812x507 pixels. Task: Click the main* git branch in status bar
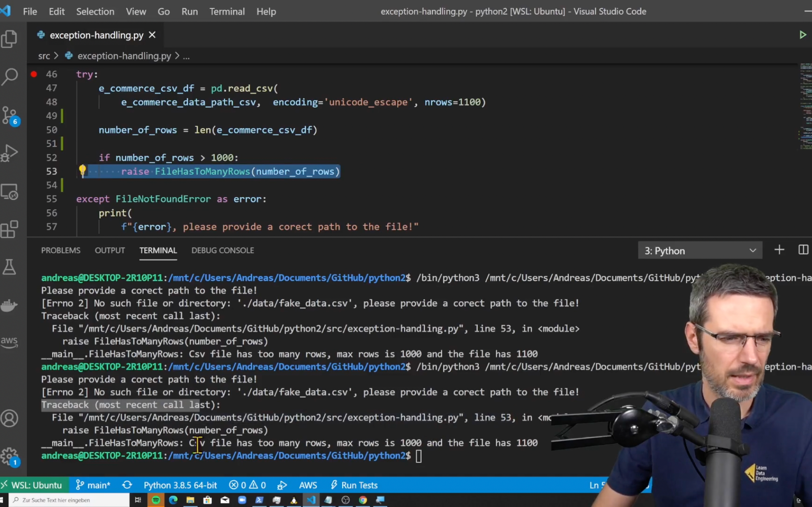93,485
